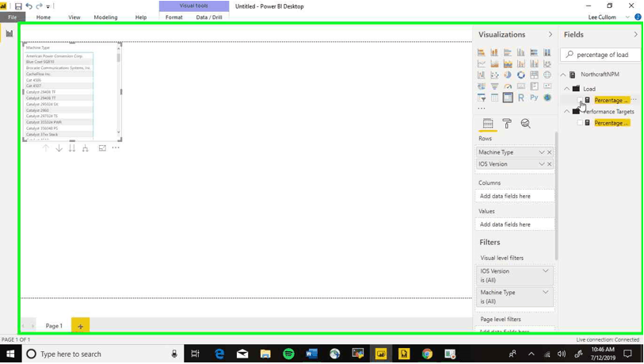Click Values Add data fields here well

515,224
